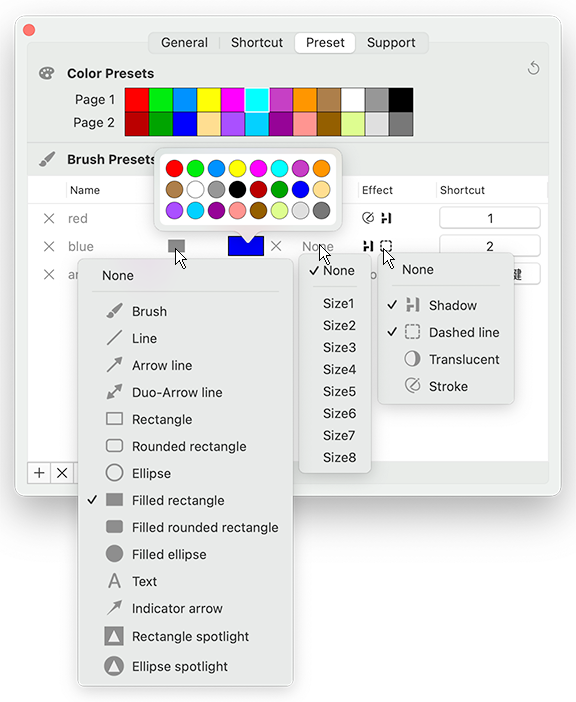Close the preferences window
The image size is (576, 702).
[29, 30]
